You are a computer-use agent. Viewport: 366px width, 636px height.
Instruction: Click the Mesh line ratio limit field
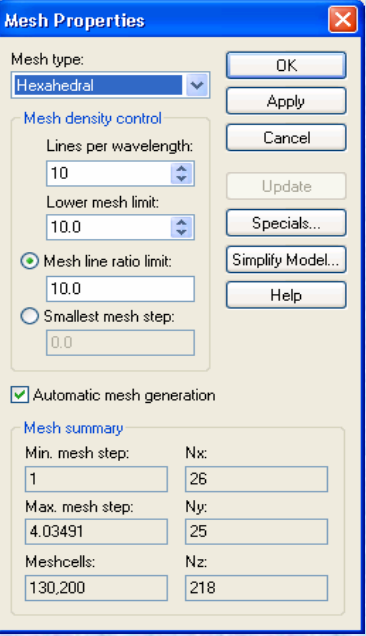click(x=121, y=289)
